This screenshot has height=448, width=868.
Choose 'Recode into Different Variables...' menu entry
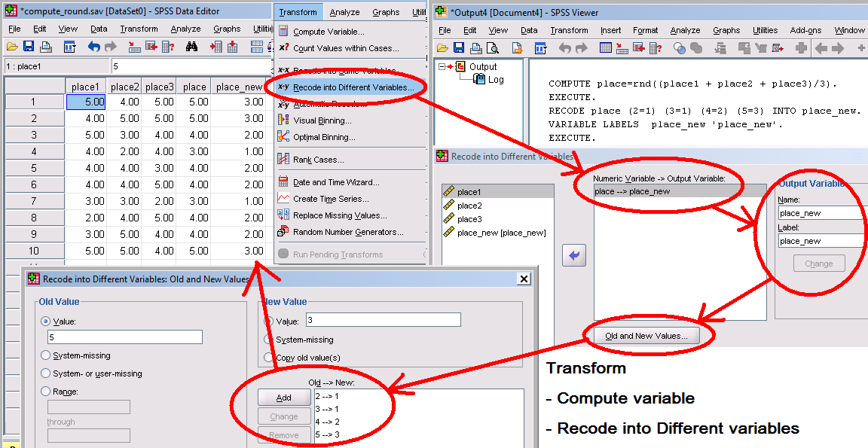353,87
